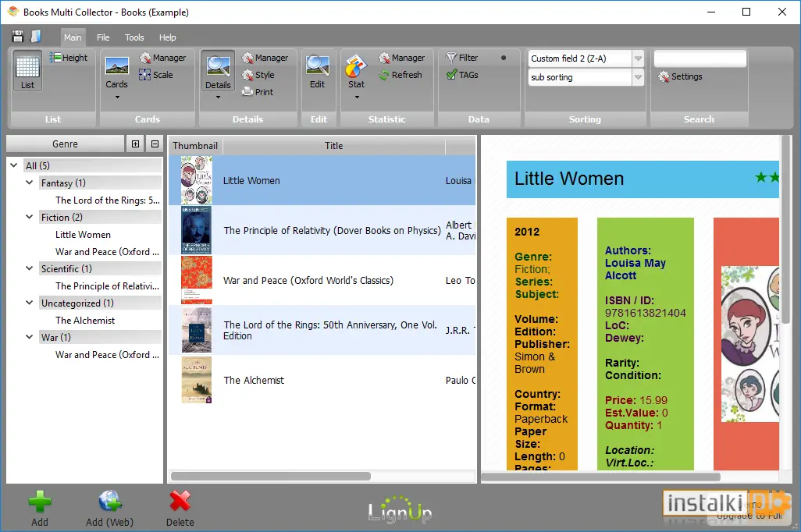Collapse the Fantasy (1) genre
Image resolution: width=801 pixels, height=532 pixels.
[x=29, y=183]
